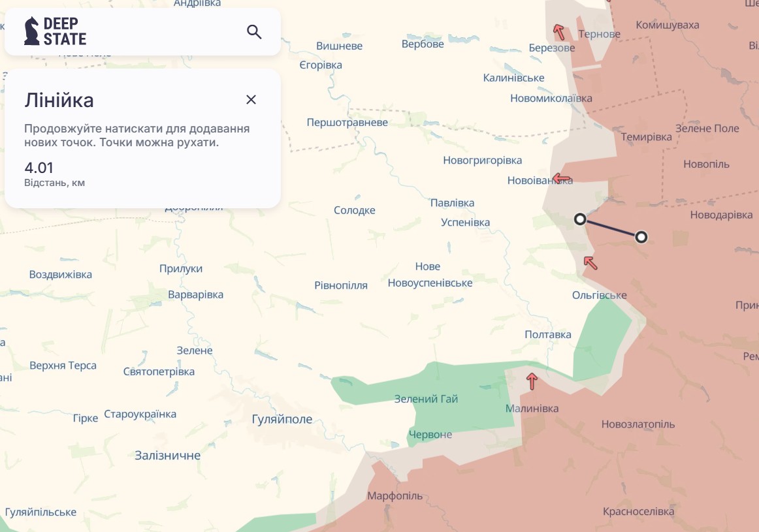Click the DeepState chess knight logo

[x=31, y=31]
